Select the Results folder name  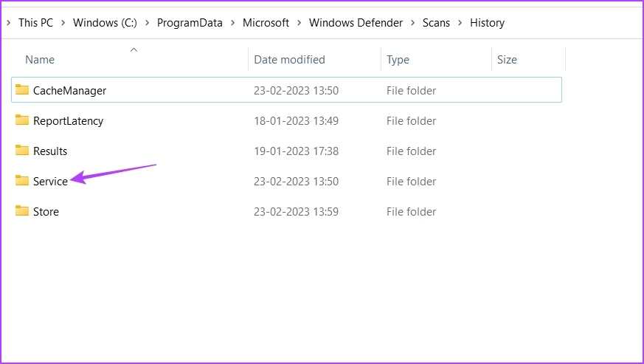50,151
